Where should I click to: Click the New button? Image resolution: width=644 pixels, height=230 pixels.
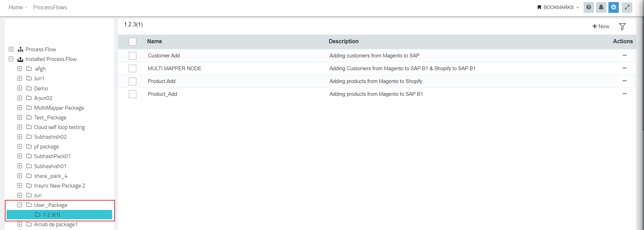[x=601, y=26]
